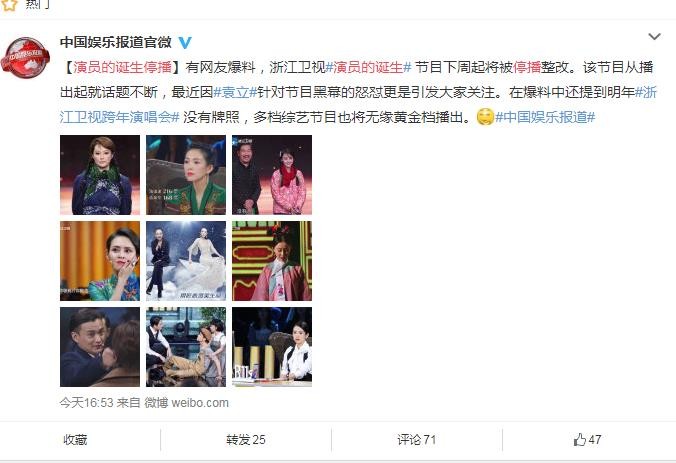Open thumbnail of woman in pink Qing costume
Image resolution: width=676 pixels, height=463 pixels.
click(272, 261)
